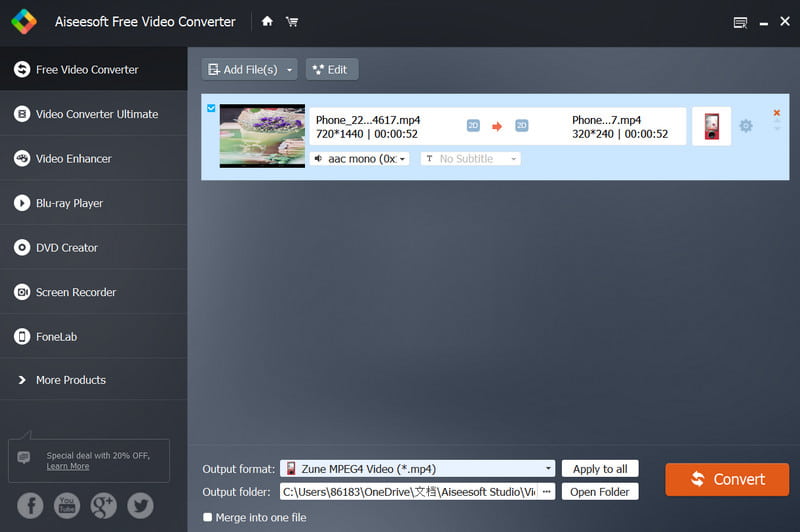This screenshot has height=532, width=800.
Task: Expand More Products list
Action: [93, 380]
